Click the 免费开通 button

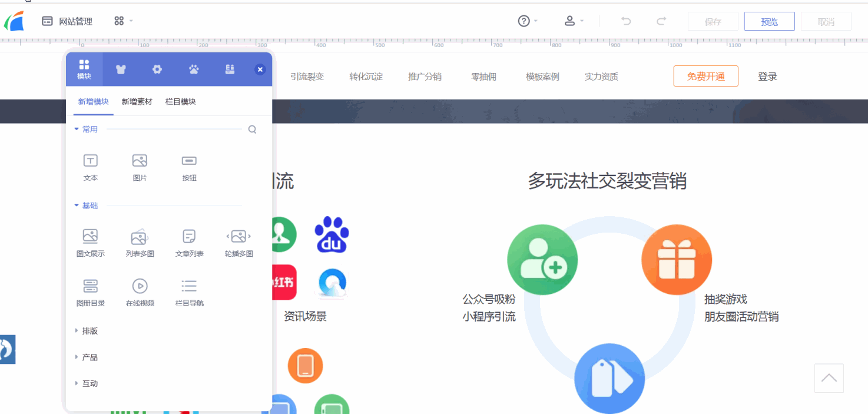click(705, 77)
